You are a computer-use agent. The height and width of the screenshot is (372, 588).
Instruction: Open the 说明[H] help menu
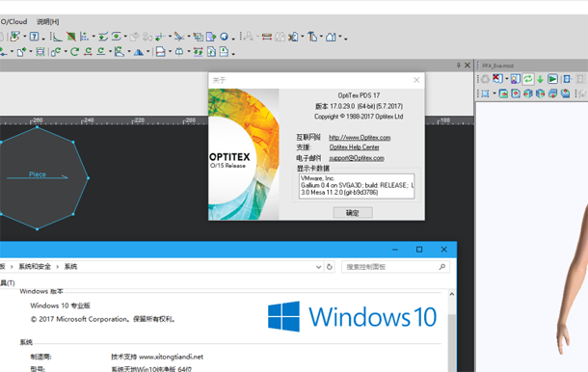pos(47,22)
